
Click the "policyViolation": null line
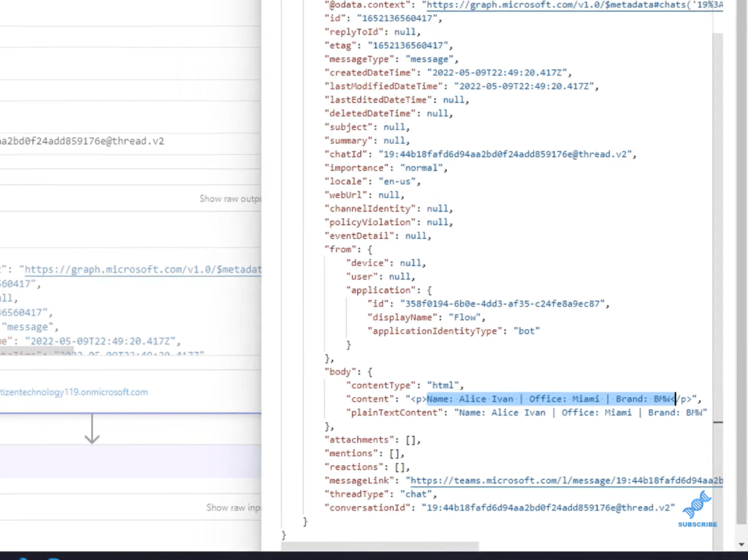[389, 222]
